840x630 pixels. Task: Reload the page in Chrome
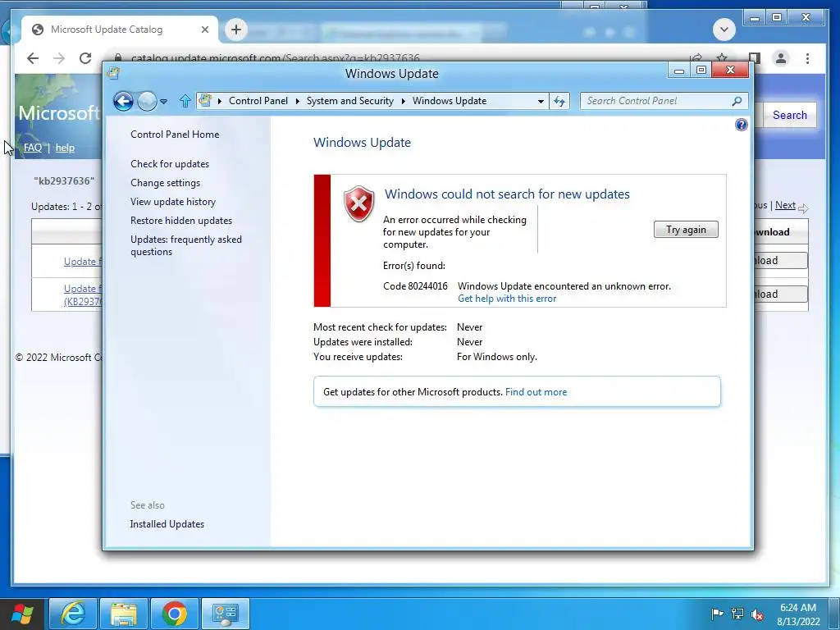point(85,58)
